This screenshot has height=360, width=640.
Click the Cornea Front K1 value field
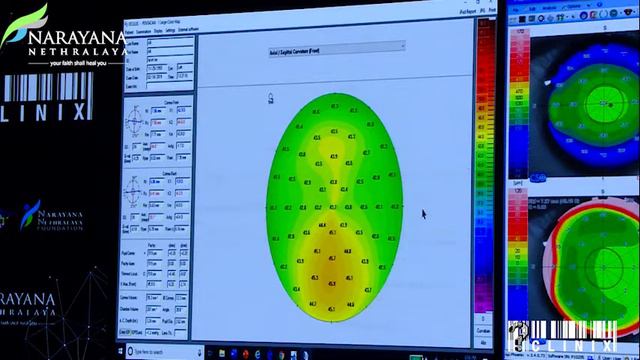[x=183, y=110]
